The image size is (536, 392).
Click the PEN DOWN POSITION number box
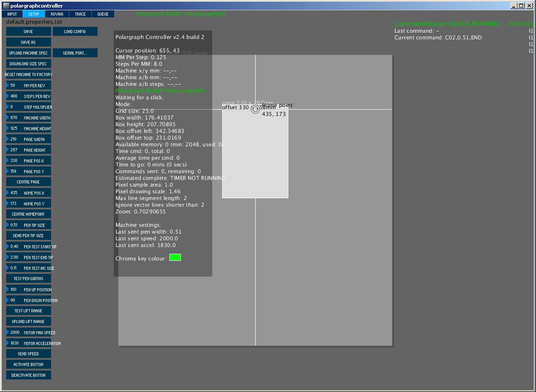[28, 300]
